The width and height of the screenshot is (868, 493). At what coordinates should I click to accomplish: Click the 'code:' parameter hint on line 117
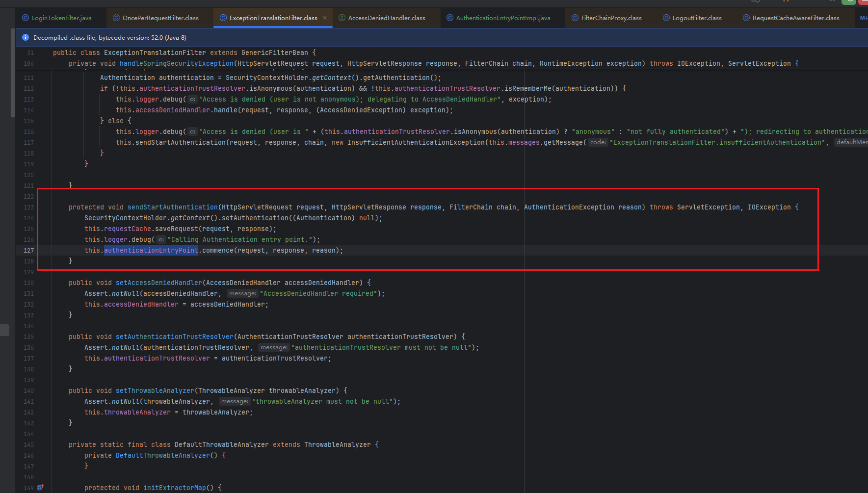pos(598,142)
